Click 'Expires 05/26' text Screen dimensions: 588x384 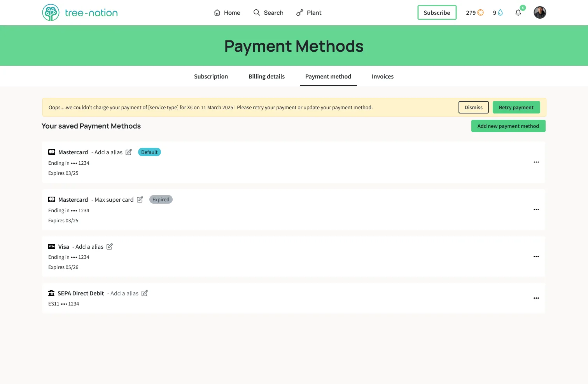(x=63, y=267)
